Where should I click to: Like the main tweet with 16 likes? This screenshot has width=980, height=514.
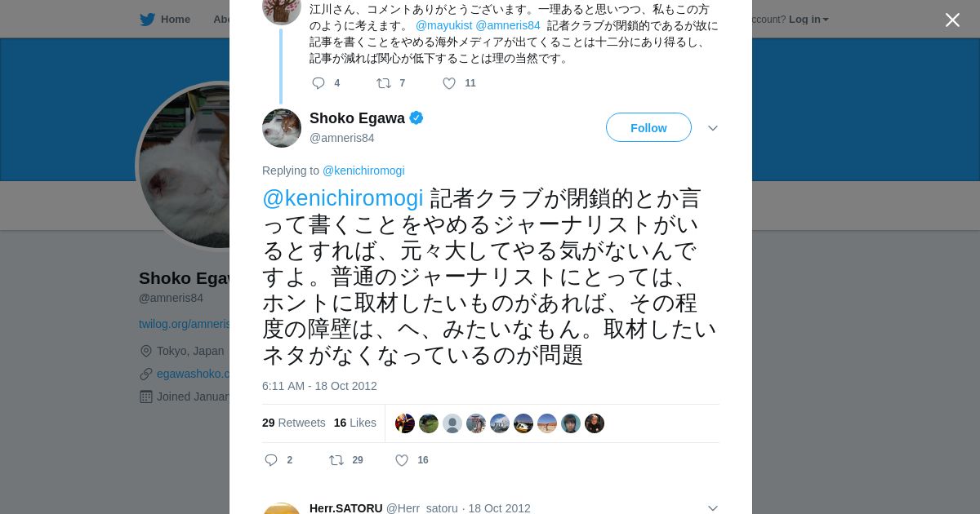402,460
